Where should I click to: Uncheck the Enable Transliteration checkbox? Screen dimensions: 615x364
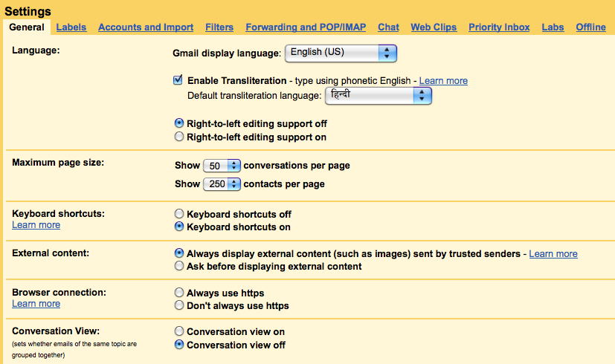tap(178, 79)
